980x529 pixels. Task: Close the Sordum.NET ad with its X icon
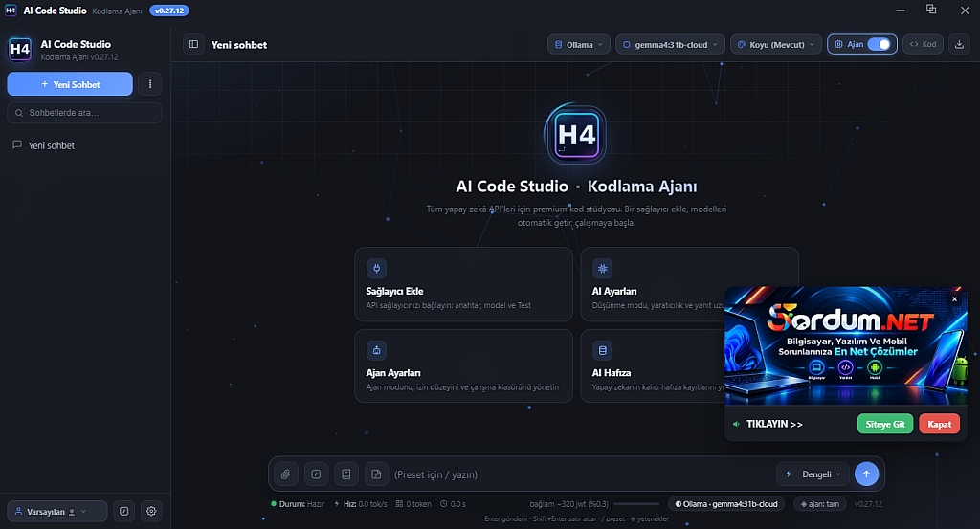(954, 299)
